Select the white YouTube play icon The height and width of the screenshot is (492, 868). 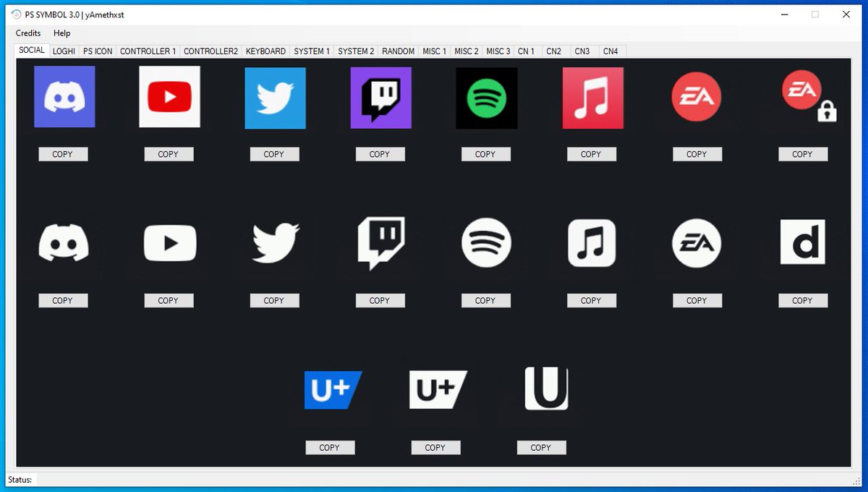click(x=170, y=243)
